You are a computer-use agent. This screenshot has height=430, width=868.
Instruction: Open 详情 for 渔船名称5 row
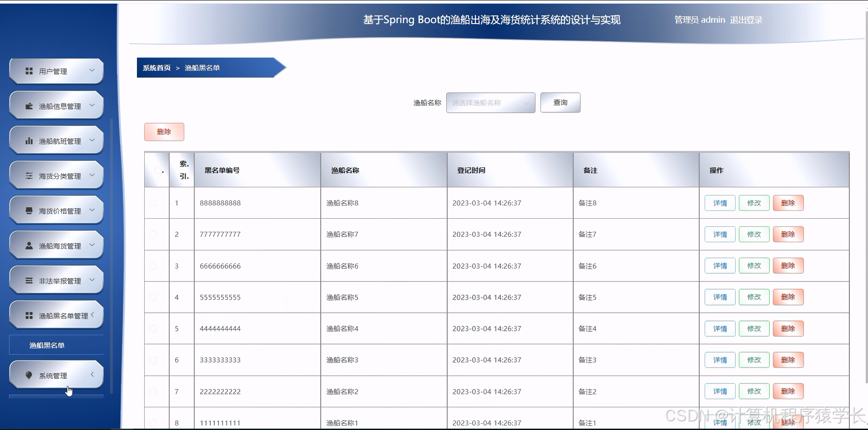(x=720, y=297)
